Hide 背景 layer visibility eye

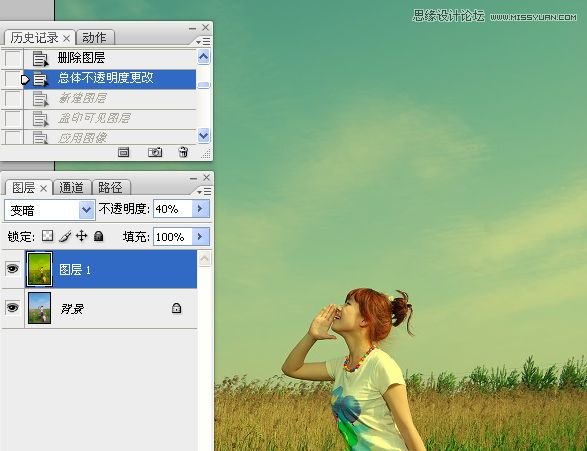[x=12, y=308]
